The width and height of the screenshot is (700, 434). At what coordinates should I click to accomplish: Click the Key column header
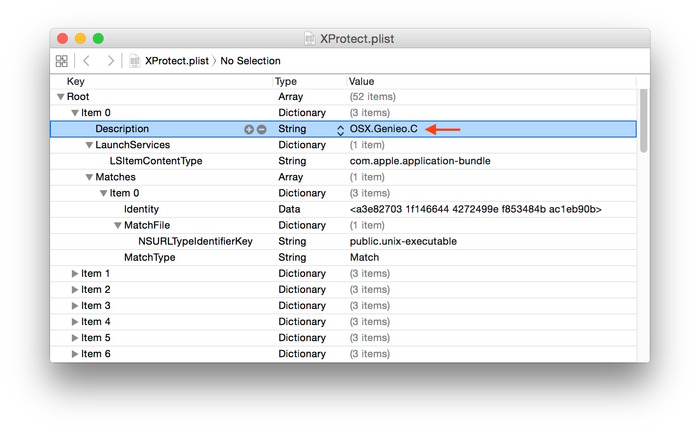[75, 81]
